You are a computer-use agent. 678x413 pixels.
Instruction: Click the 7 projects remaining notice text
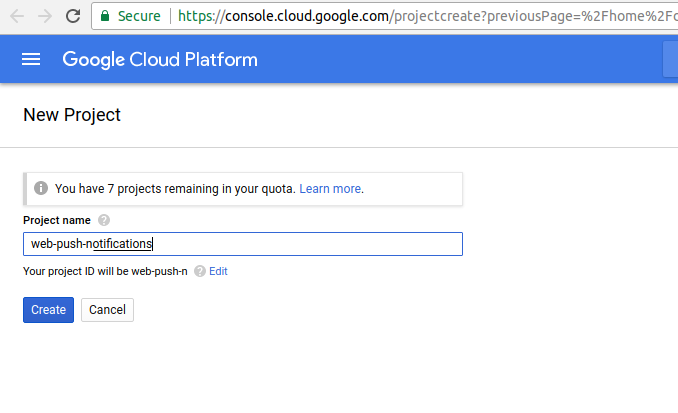[175, 188]
